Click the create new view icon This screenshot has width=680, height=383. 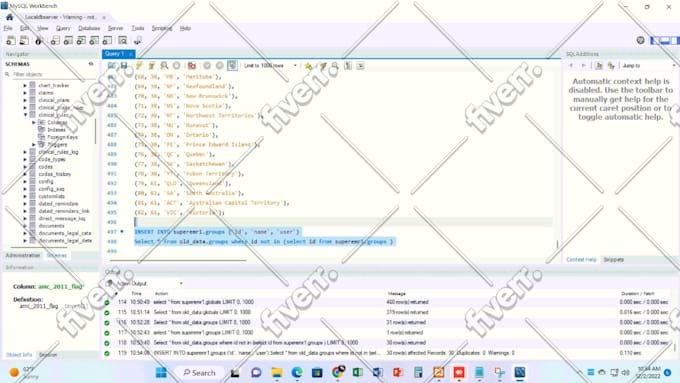pos(81,41)
